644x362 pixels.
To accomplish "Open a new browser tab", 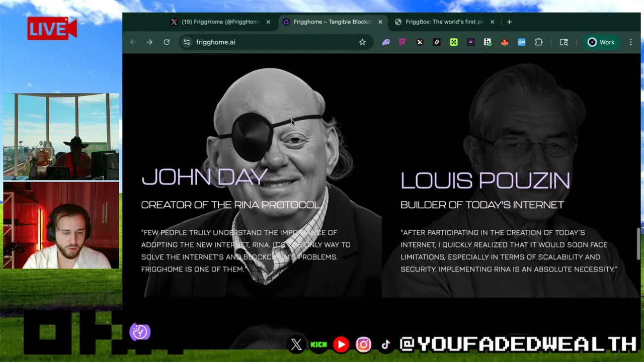I will (509, 22).
